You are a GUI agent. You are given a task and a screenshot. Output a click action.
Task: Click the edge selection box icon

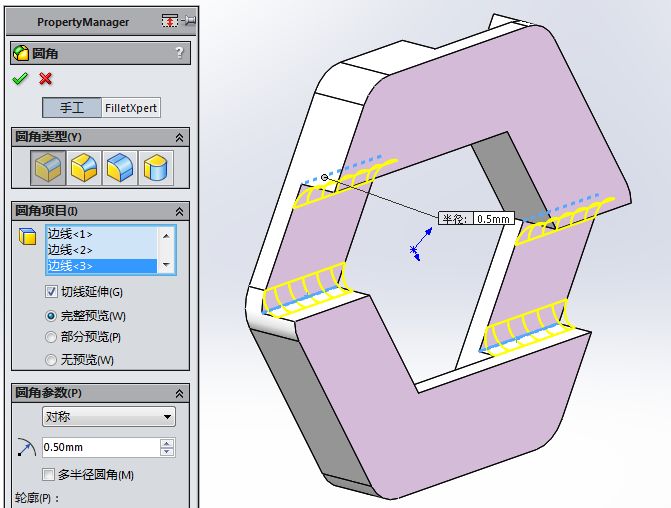click(27, 236)
